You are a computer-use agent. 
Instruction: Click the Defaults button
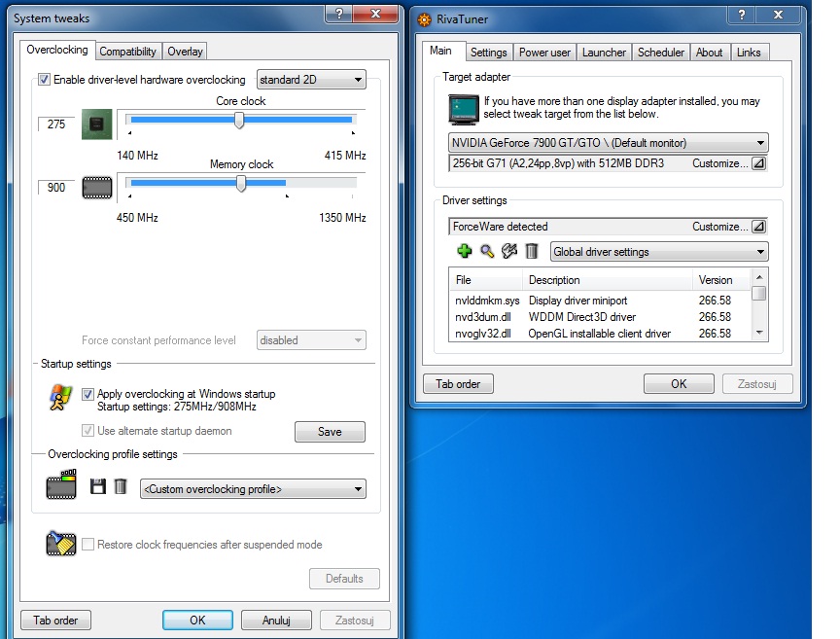tap(344, 579)
